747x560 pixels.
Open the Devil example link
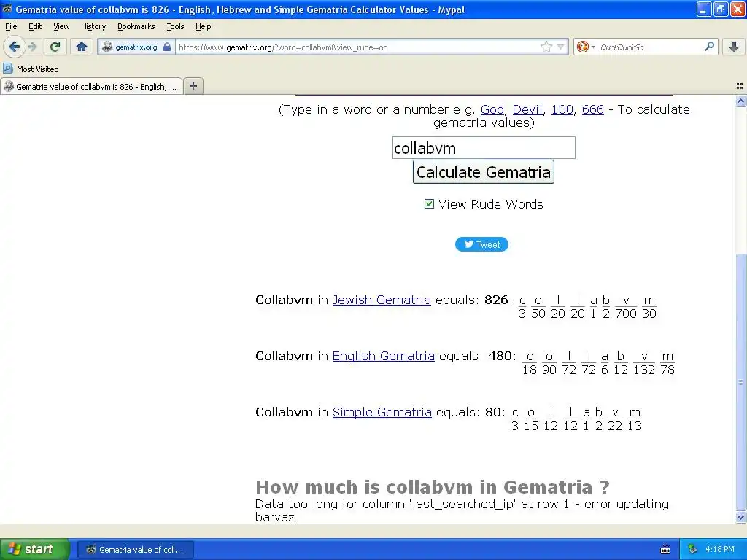pos(527,109)
